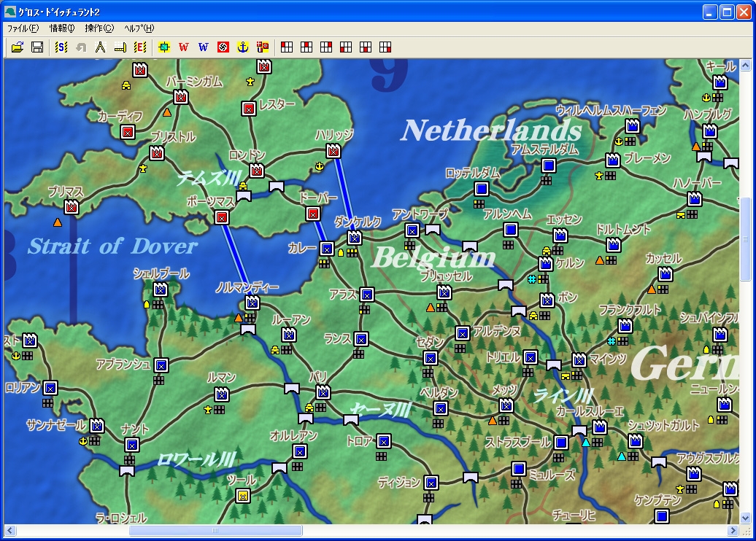Select the ディジョン blue city marker
Viewport: 756px width, 541px height.
pos(431,482)
